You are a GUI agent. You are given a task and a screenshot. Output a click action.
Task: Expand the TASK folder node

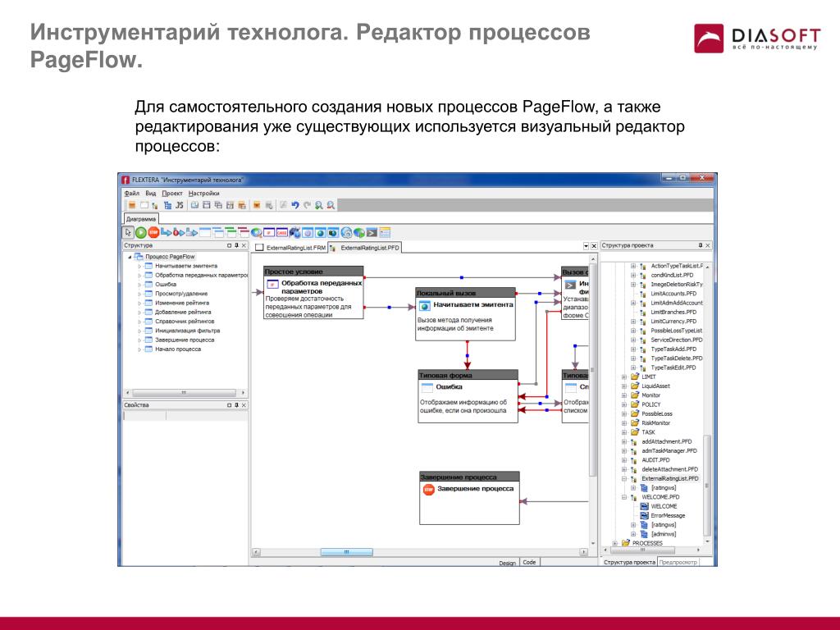coord(624,431)
